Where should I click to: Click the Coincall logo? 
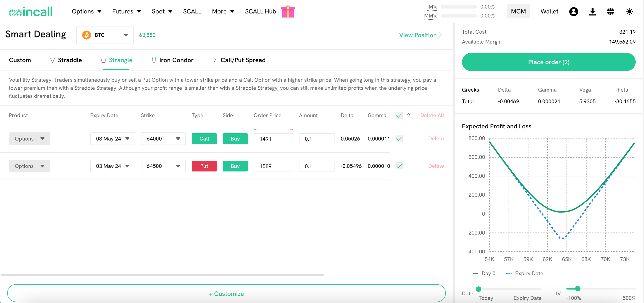(31, 11)
